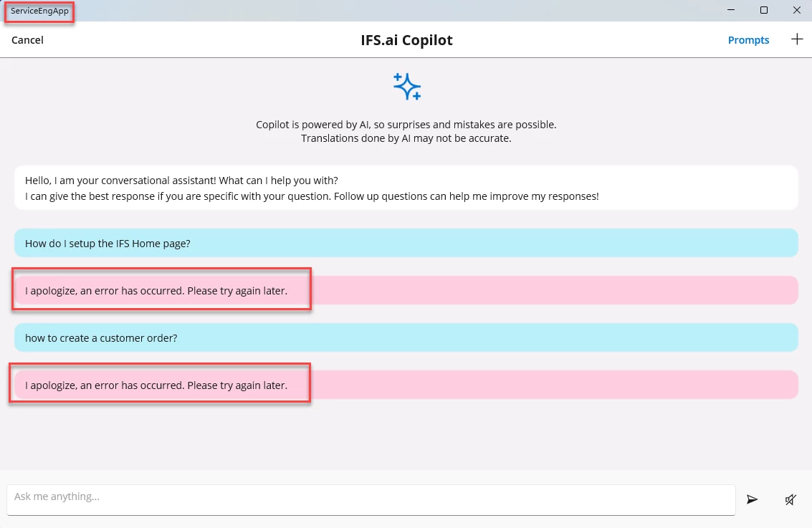Screen dimensions: 812x528
Task: Click the Cancel button
Action: (27, 40)
